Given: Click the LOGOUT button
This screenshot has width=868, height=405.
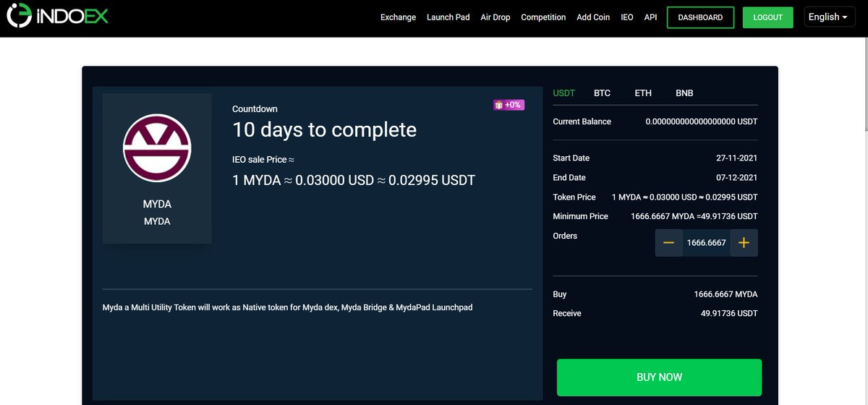Looking at the screenshot, I should coord(768,17).
